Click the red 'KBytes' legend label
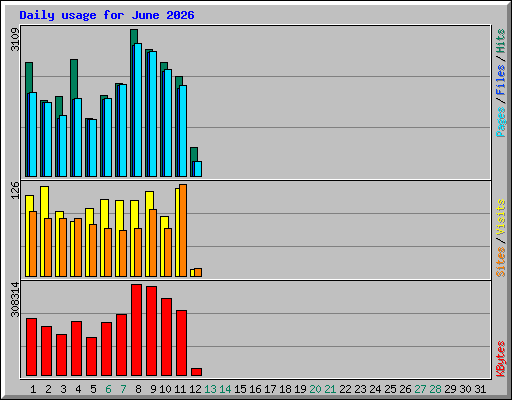 [500, 359]
